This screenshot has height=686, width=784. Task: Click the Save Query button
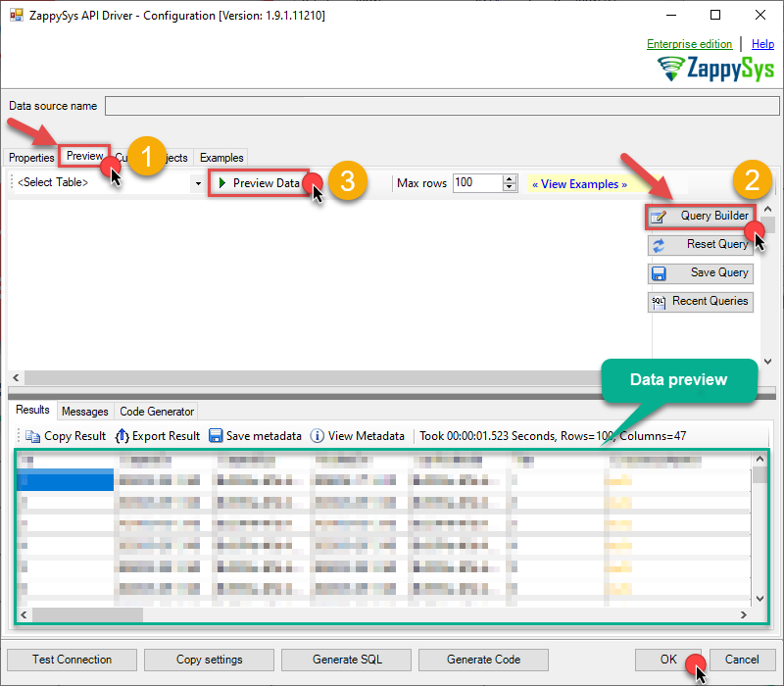[x=700, y=273]
